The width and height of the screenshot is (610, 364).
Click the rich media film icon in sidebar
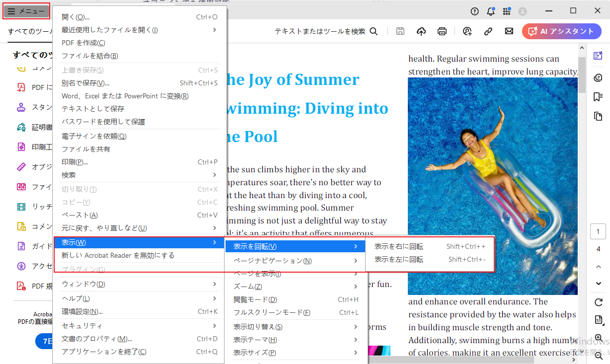21,206
